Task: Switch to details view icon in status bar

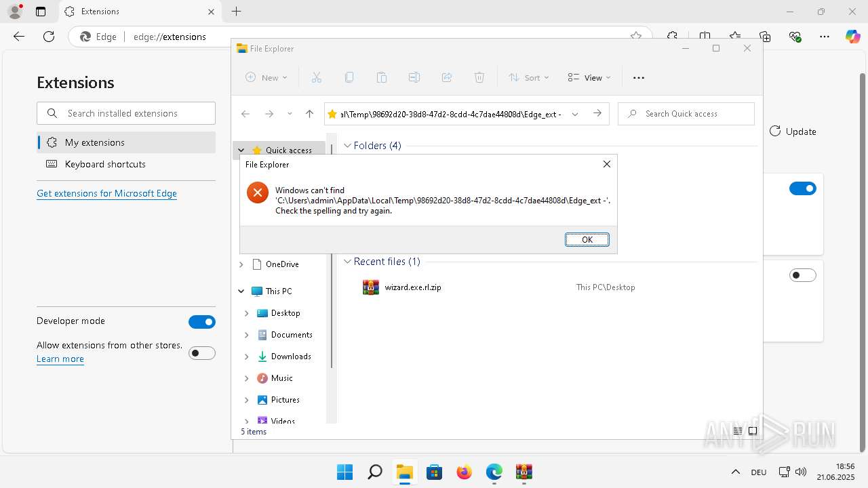Action: pyautogui.click(x=738, y=431)
